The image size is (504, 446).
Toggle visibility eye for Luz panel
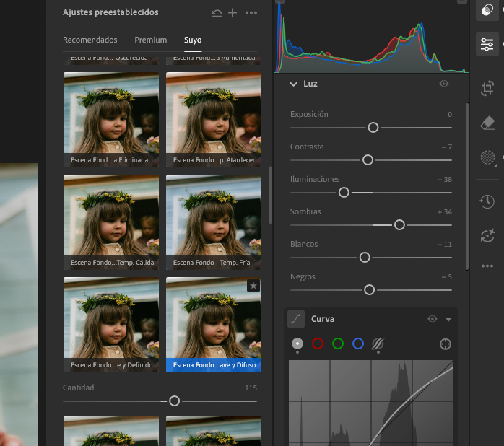click(x=444, y=84)
